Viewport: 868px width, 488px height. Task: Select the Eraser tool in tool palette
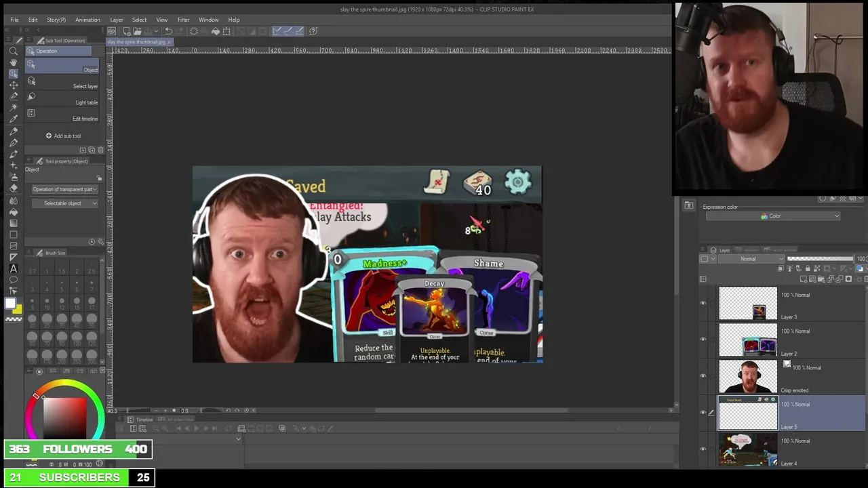pos(14,188)
